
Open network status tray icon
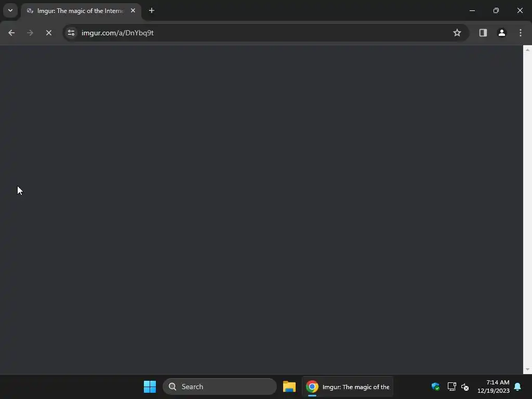(x=451, y=387)
